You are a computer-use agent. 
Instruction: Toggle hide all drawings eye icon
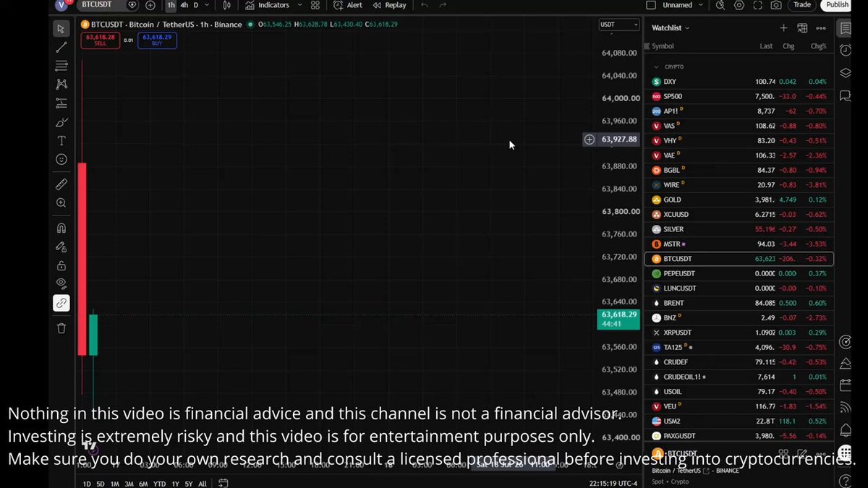tap(61, 283)
